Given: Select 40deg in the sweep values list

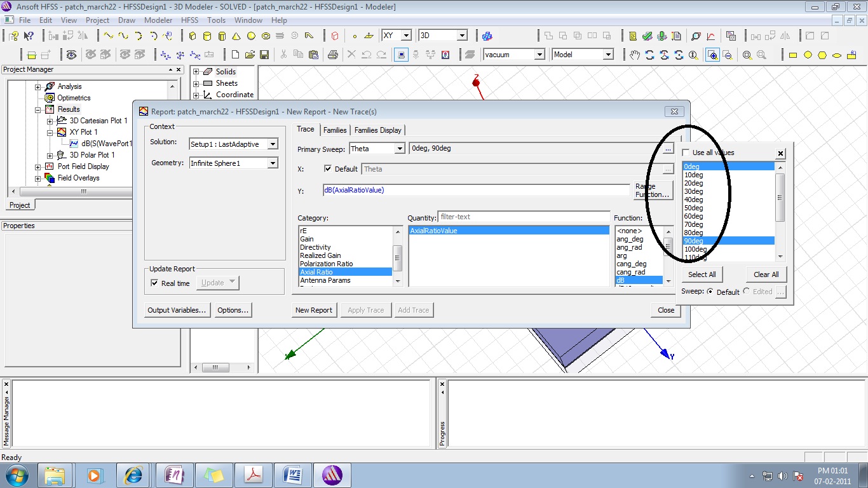Looking at the screenshot, I should [694, 200].
